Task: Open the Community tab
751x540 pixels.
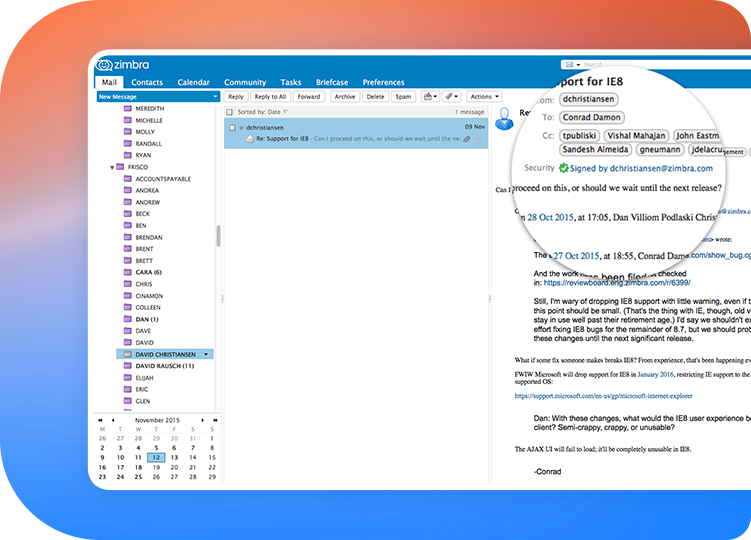Action: pyautogui.click(x=245, y=82)
